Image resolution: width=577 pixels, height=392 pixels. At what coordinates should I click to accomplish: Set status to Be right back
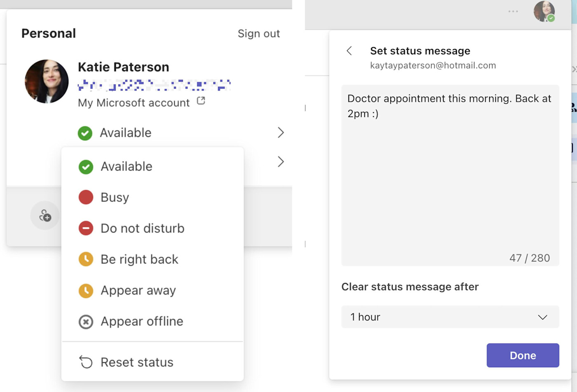pos(139,259)
